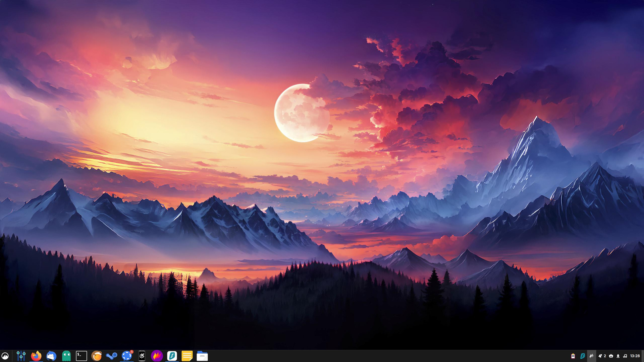This screenshot has width=644, height=362.
Task: Open the orange otter app icon
Action: pyautogui.click(x=97, y=356)
